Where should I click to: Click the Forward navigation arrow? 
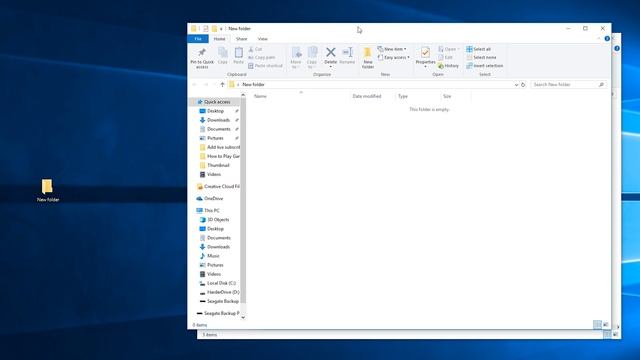click(x=206, y=84)
